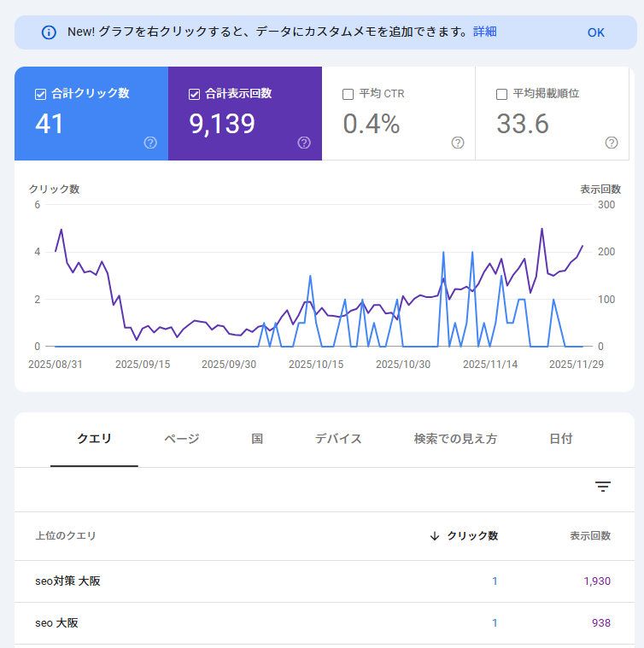Screen dimensions: 644x648
Task: Click the sort arrow beside クリック数 column
Action: (435, 536)
